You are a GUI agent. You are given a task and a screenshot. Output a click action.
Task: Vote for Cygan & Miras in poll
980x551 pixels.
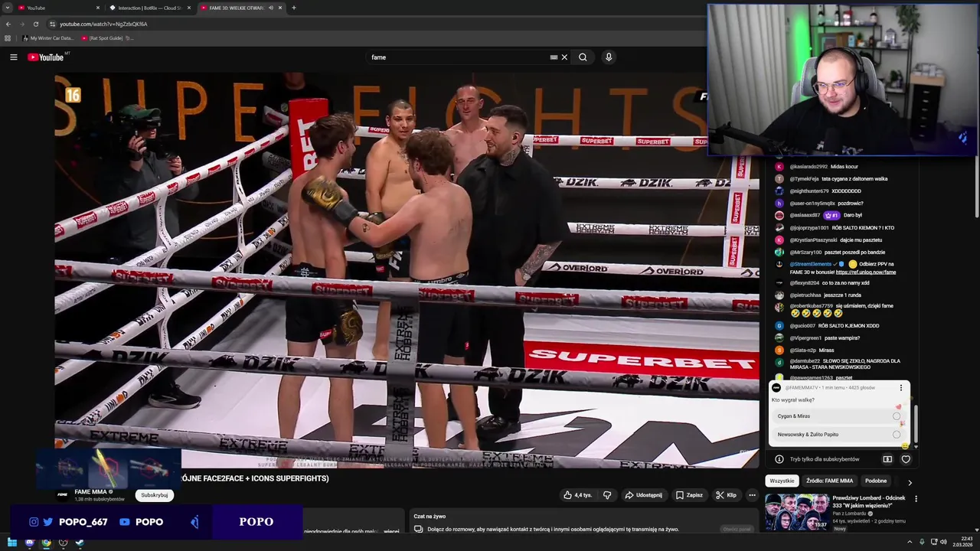[838, 416]
